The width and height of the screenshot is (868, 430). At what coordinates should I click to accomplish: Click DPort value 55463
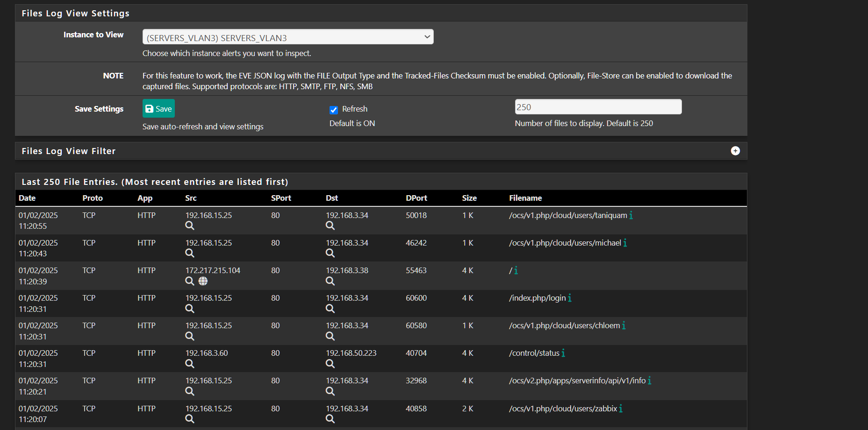click(416, 270)
